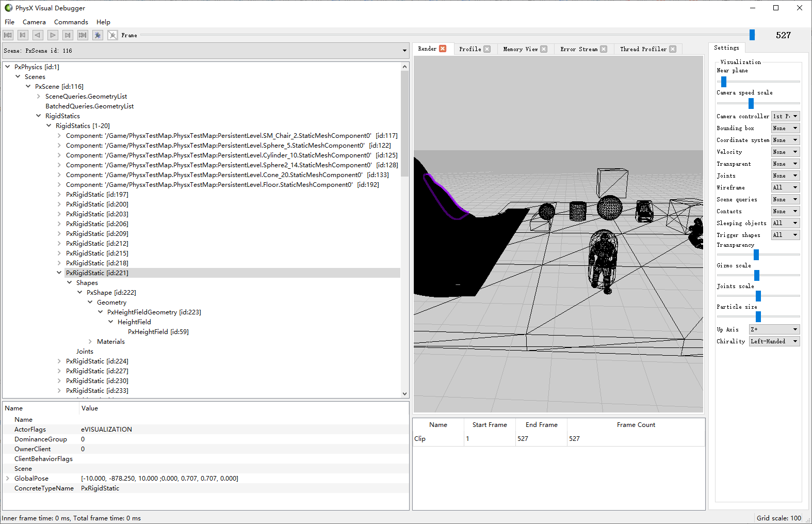Expand the Materials tree node

[90, 341]
